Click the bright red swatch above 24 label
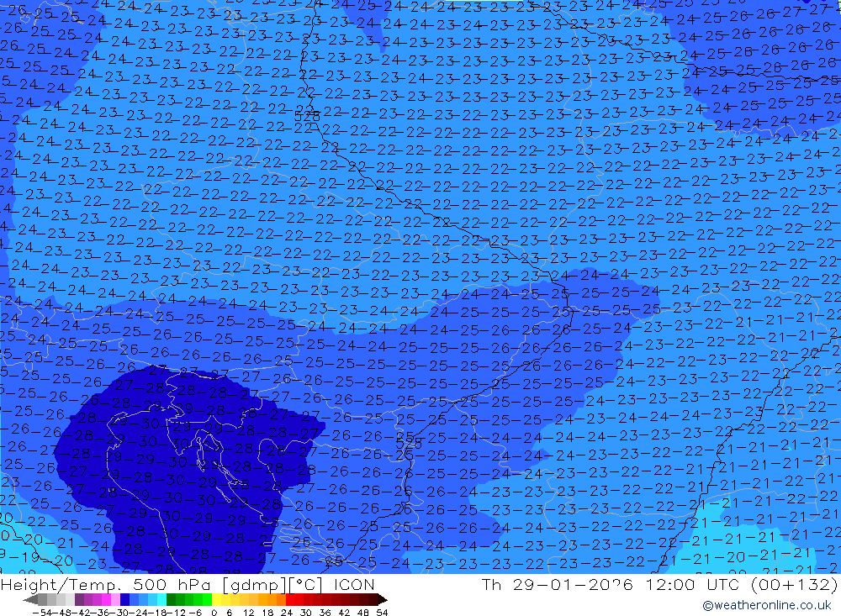 coord(289,600)
